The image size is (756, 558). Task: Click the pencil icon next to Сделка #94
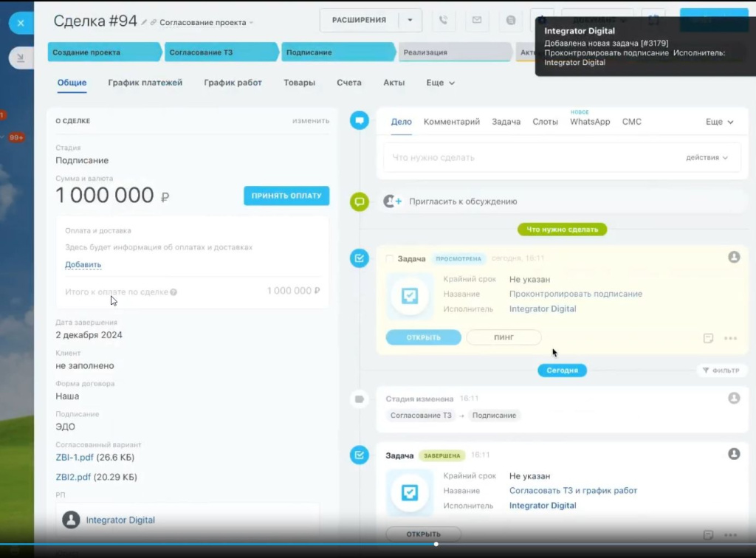(x=145, y=23)
